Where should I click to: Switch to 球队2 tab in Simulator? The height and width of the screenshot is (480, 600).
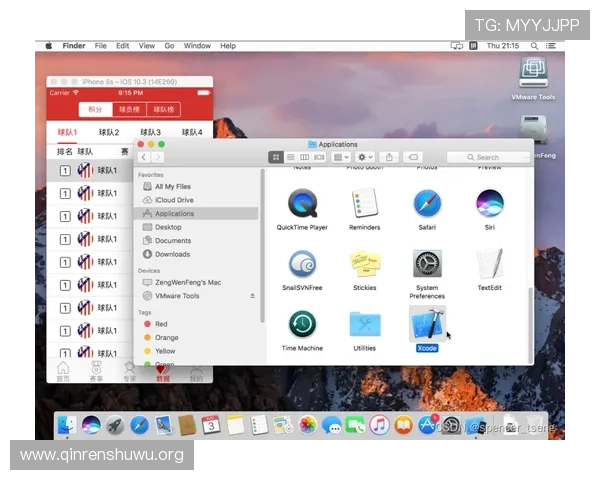pos(109,132)
